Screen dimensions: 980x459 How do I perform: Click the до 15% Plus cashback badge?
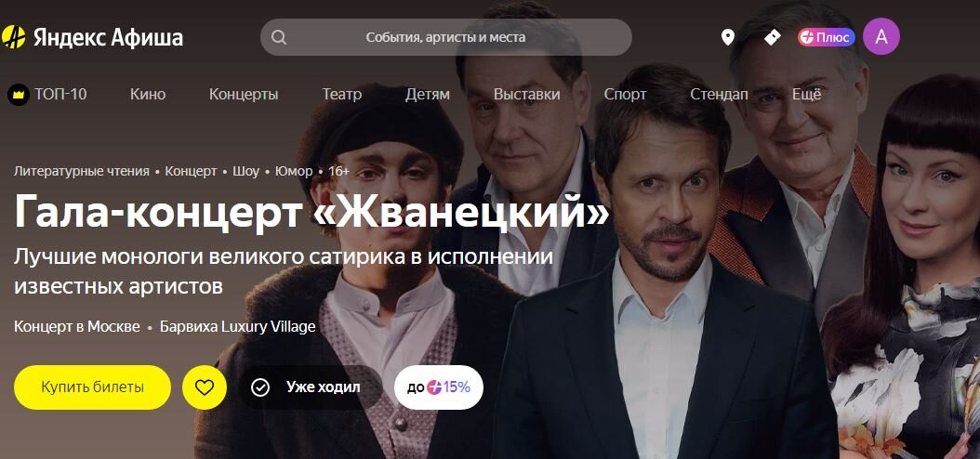(439, 387)
